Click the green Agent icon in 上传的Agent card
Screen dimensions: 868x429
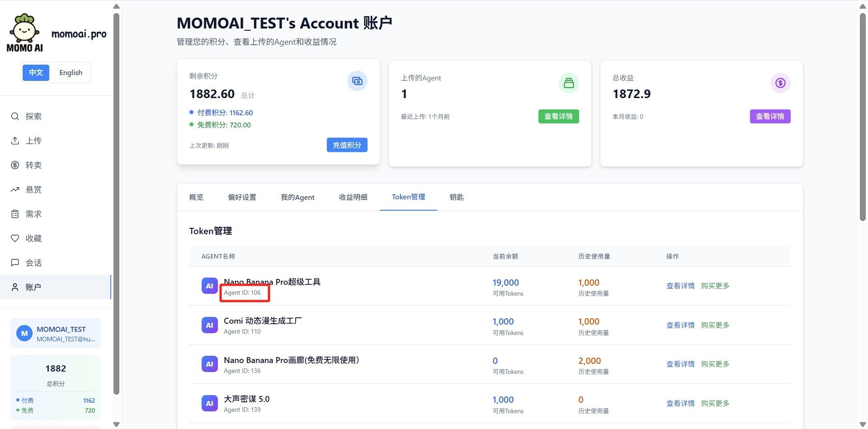pos(568,83)
